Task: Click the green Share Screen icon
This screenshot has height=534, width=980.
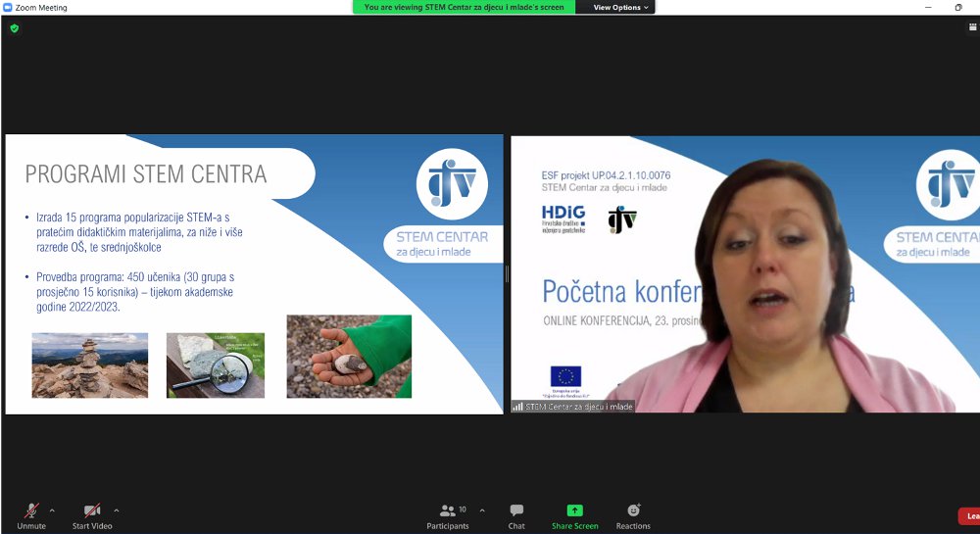Action: (x=574, y=510)
